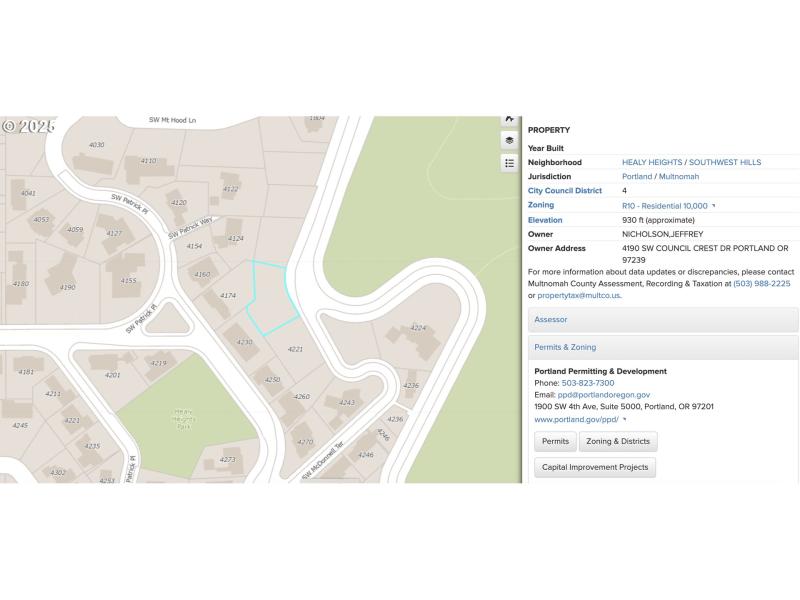
Task: Click the Portland jurisdiction link
Action: tap(637, 176)
